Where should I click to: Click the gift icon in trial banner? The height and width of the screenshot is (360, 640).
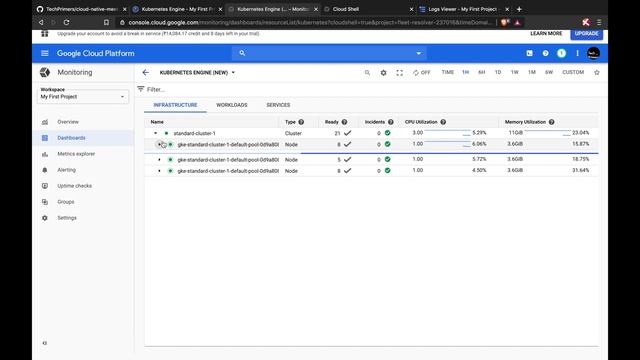pyautogui.click(x=44, y=33)
